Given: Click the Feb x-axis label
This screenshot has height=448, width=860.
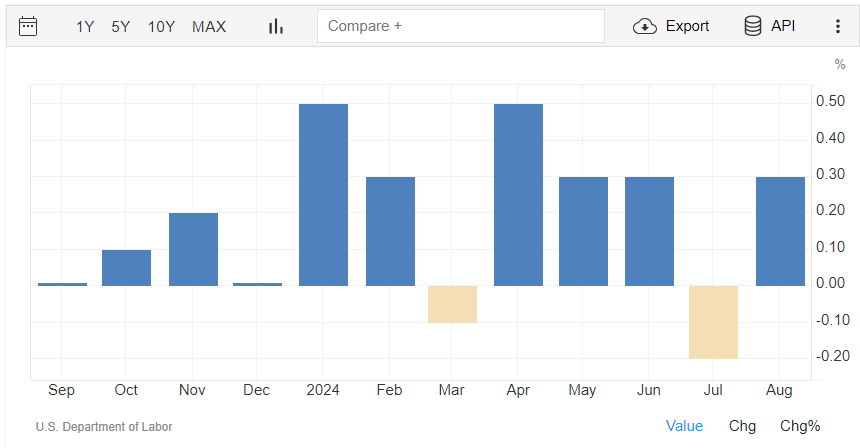Looking at the screenshot, I should 389,390.
